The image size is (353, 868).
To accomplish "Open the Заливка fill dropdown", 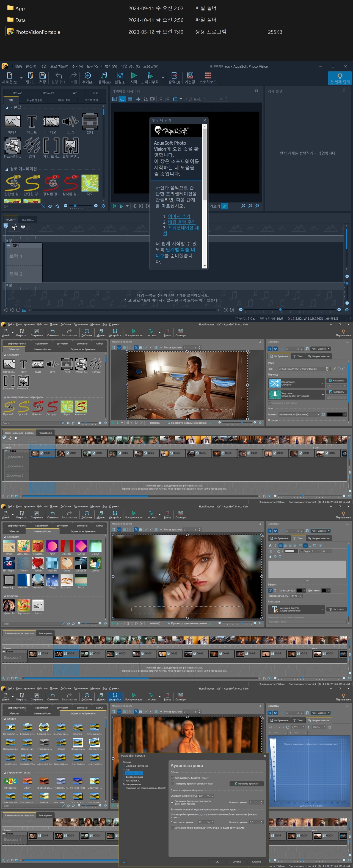I will click(x=299, y=414).
